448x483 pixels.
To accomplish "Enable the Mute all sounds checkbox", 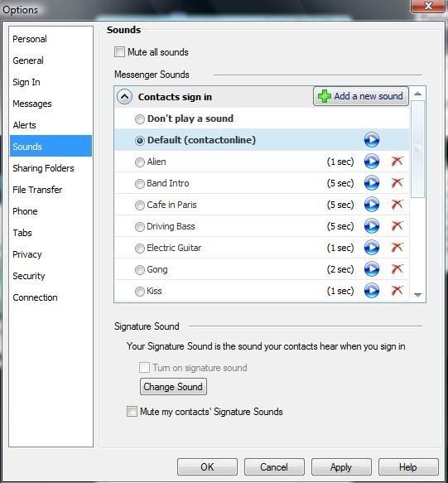I will click(x=119, y=51).
